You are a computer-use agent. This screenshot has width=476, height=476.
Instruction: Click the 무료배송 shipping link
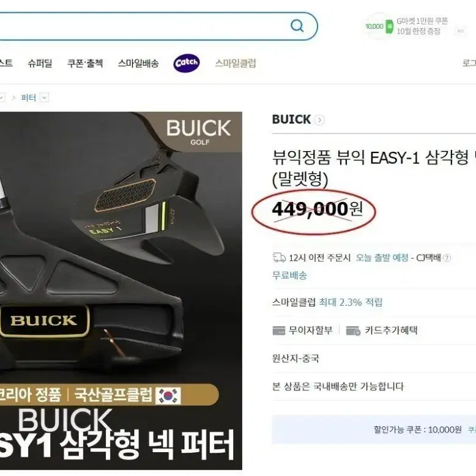tap(289, 275)
